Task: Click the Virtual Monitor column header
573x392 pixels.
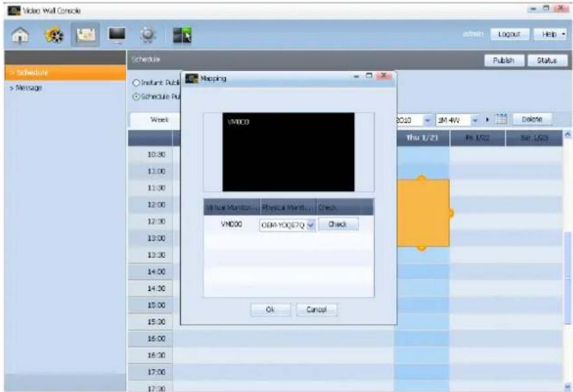Action: click(x=232, y=207)
